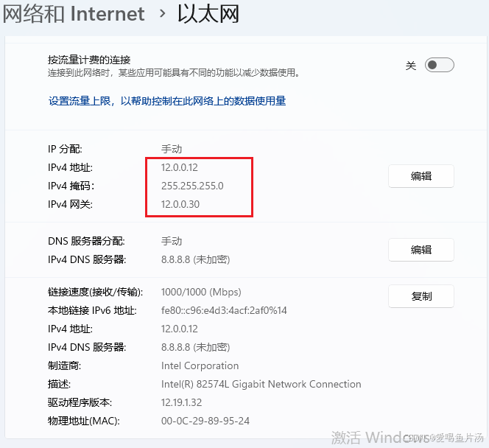Click the MAC address 00-0C-29-89-95-24

click(x=205, y=421)
